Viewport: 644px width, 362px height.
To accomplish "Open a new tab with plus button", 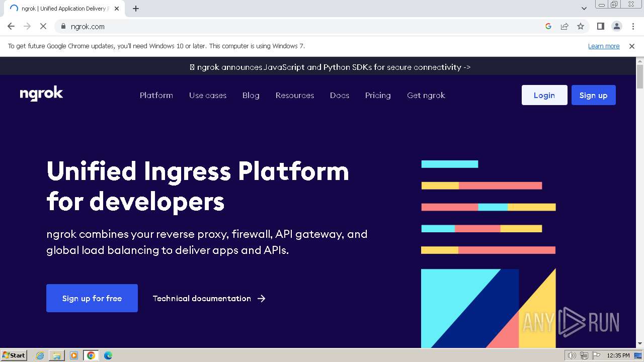I will (x=136, y=9).
